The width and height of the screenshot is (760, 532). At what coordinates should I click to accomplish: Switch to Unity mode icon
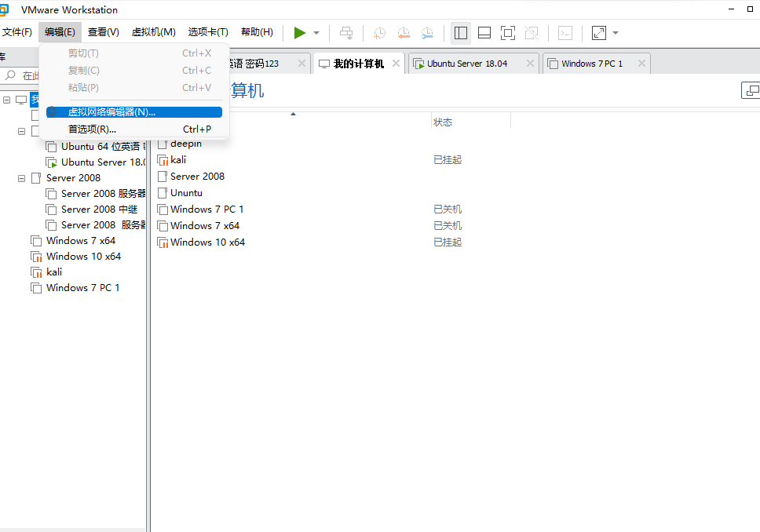(x=532, y=33)
